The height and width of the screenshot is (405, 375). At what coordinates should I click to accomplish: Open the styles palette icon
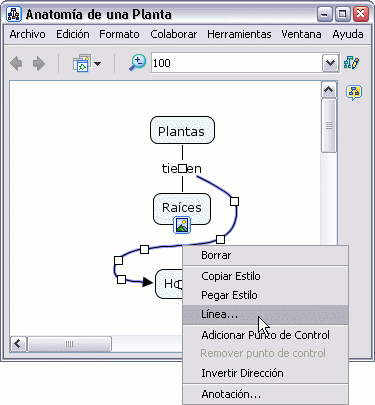(352, 62)
